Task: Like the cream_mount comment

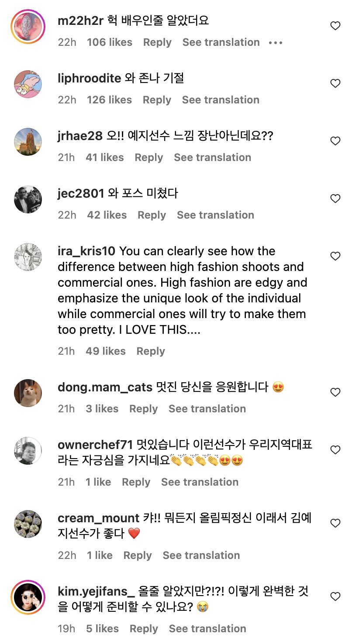Action: (335, 523)
